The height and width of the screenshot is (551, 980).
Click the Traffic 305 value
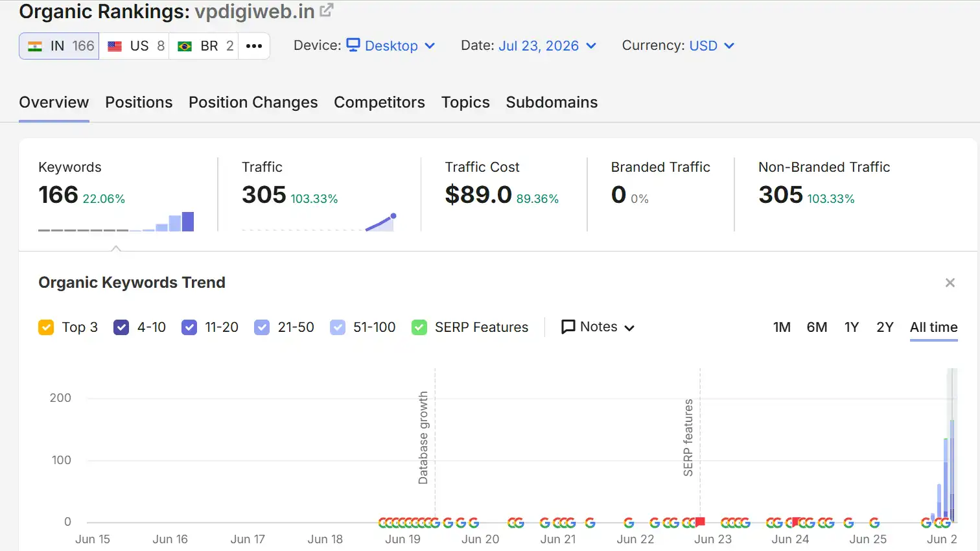tap(264, 194)
